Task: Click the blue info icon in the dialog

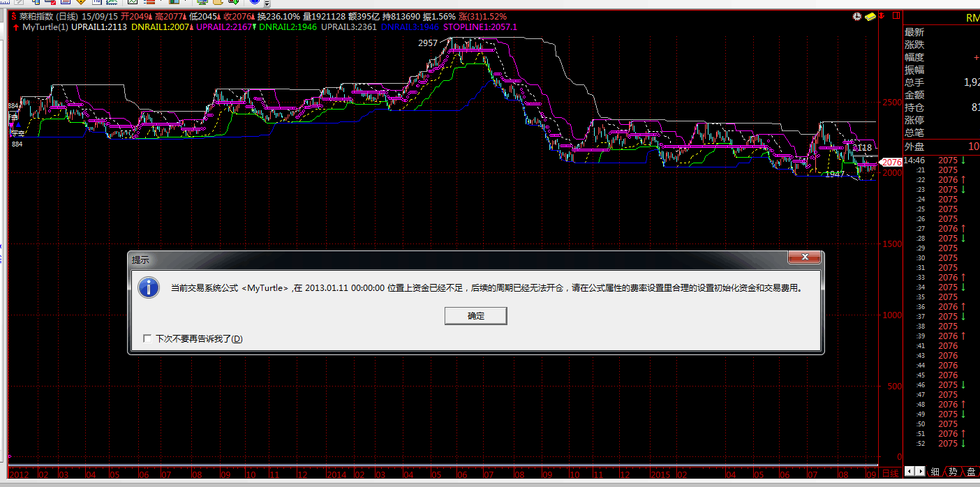Action: pos(149,287)
